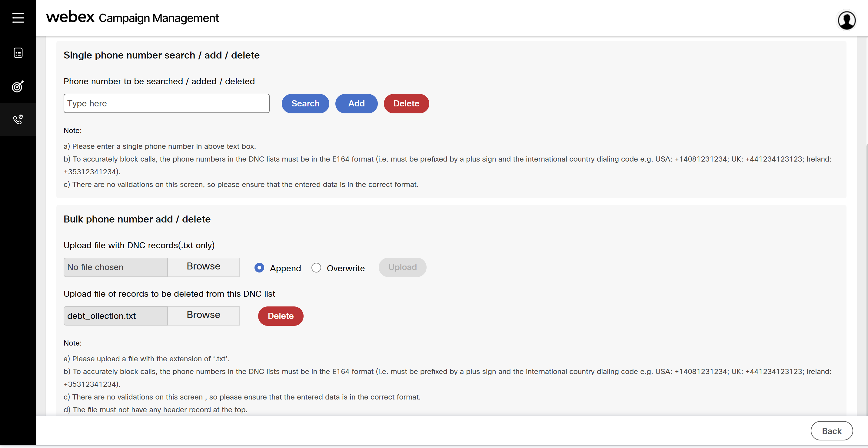Select the phone DNC sidebar icon
This screenshot has width=868, height=448.
[18, 119]
